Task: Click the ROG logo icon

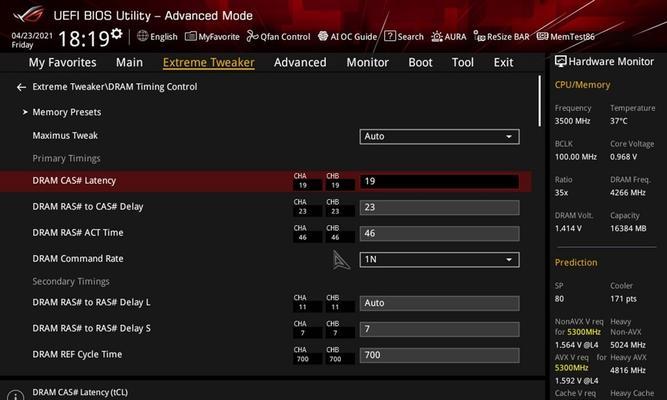Action: tap(28, 15)
